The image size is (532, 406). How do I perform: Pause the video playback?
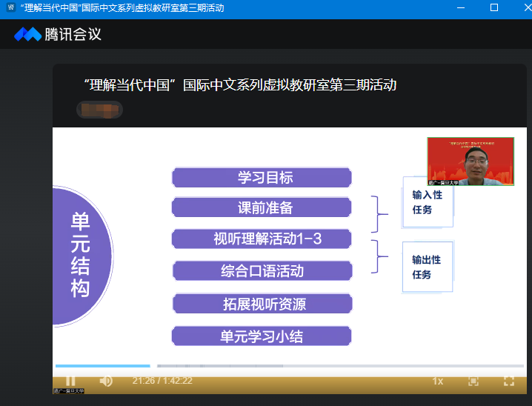[70, 381]
